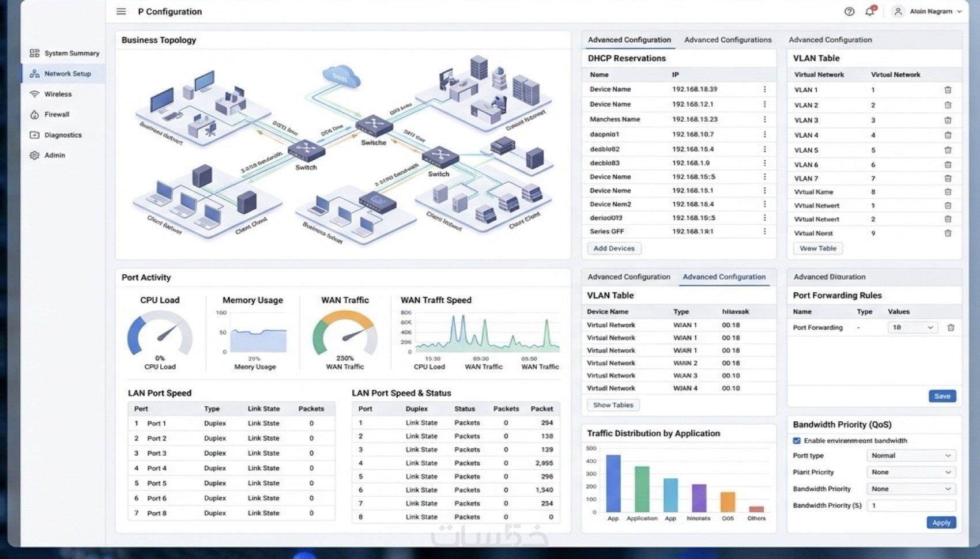Click the Add Devices button
This screenshot has width=980, height=559.
(614, 248)
